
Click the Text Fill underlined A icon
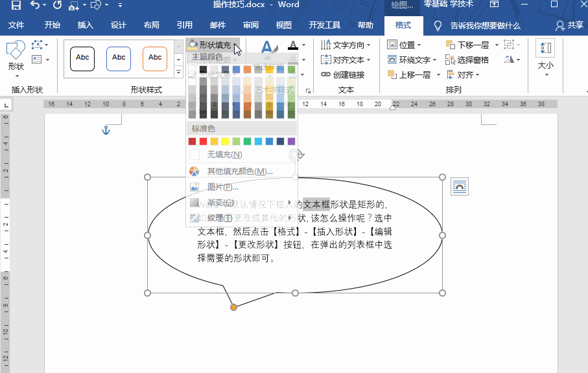coord(293,45)
